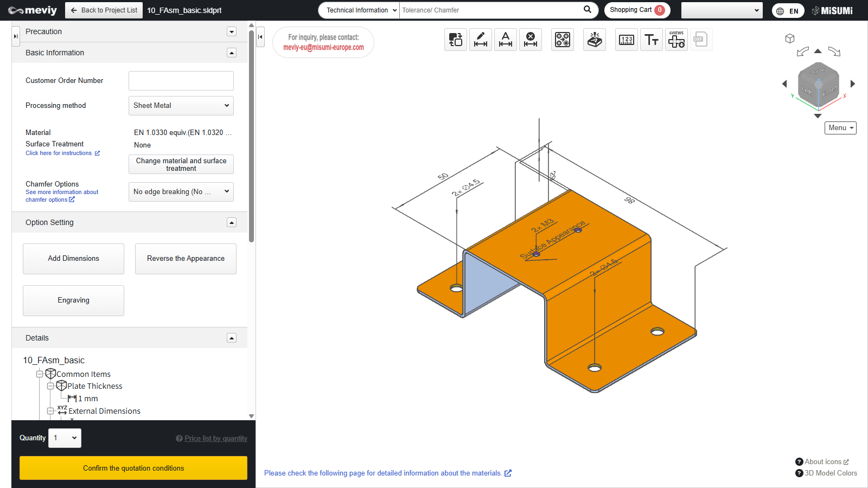This screenshot has width=868, height=488.
Task: Click the edit dimension pencil icon
Action: point(480,40)
